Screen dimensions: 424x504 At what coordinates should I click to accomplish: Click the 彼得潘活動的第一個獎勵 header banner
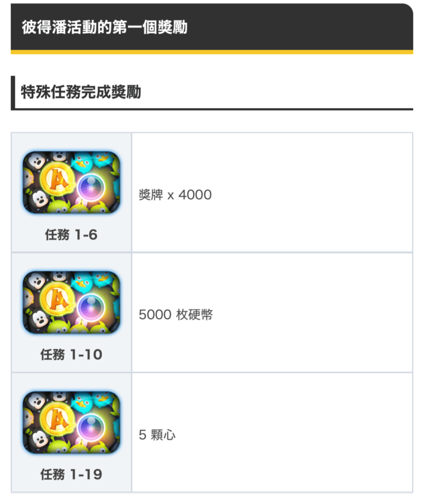click(x=212, y=29)
